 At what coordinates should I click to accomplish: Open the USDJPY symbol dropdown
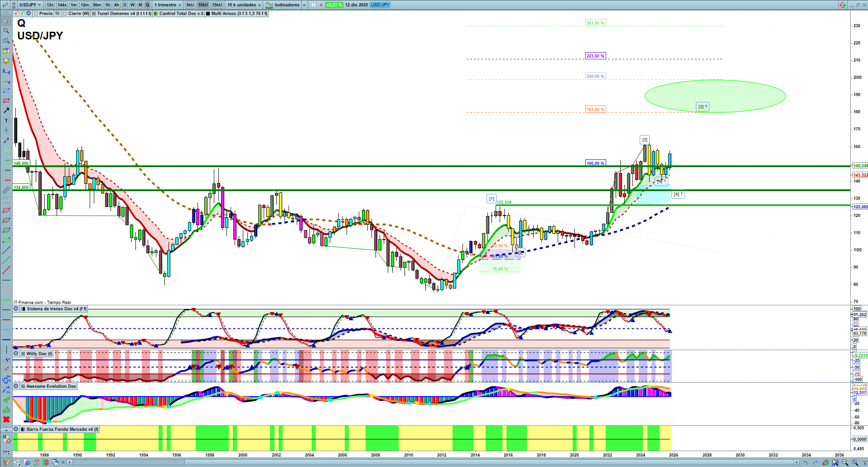(30, 5)
